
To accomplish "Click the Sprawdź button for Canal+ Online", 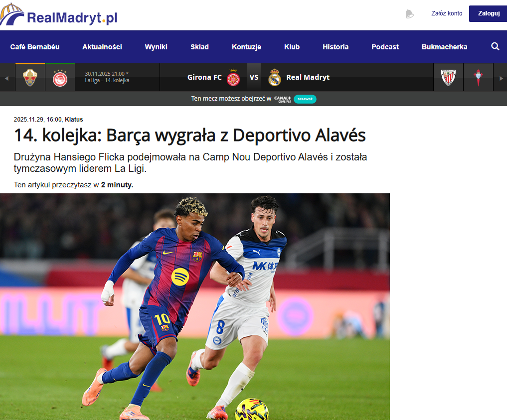I will 305,99.
